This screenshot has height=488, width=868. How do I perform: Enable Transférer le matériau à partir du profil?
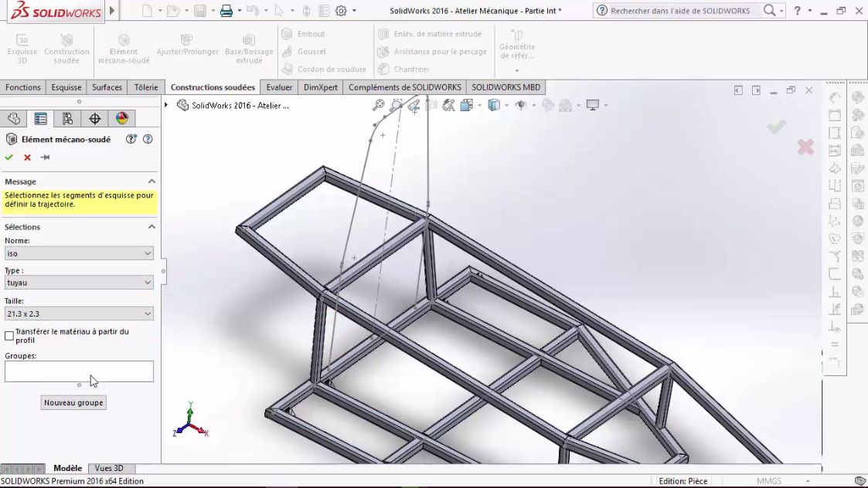tap(9, 334)
